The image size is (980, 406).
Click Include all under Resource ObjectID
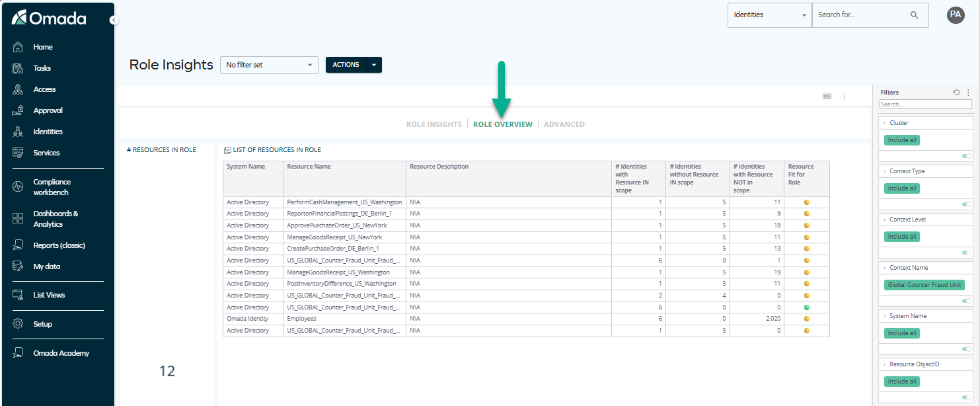click(902, 382)
